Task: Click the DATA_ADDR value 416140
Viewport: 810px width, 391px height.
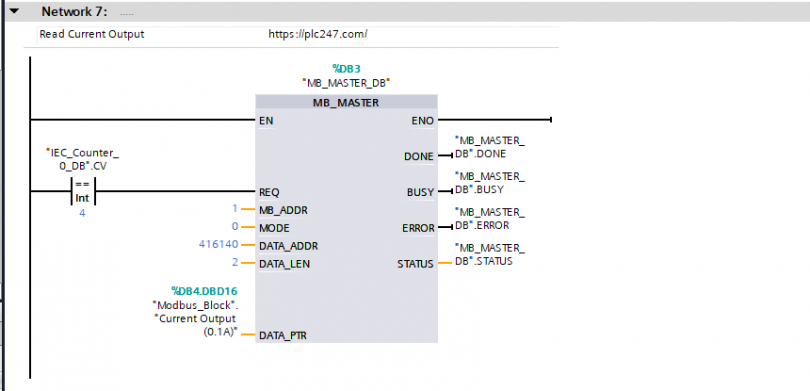Action: [x=219, y=245]
